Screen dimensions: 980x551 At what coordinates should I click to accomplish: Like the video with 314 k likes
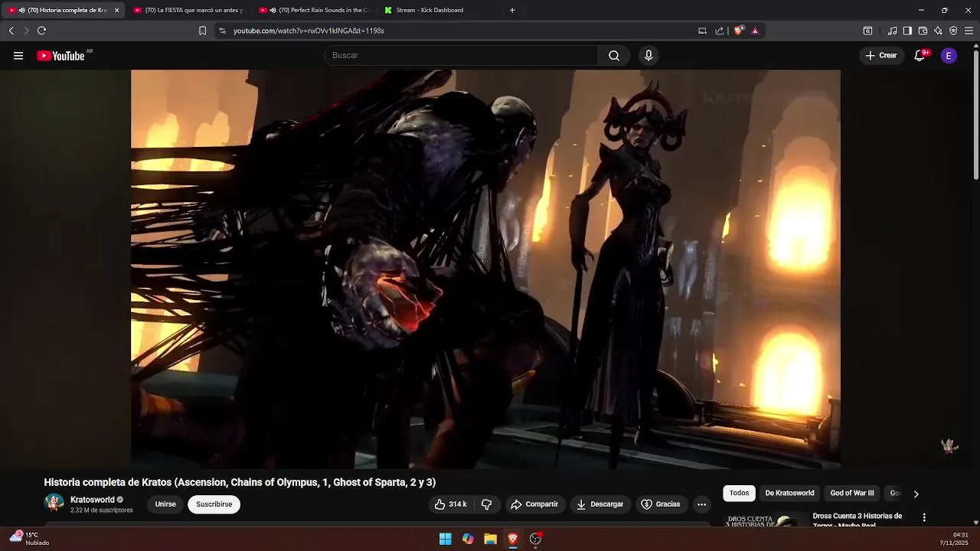450,504
